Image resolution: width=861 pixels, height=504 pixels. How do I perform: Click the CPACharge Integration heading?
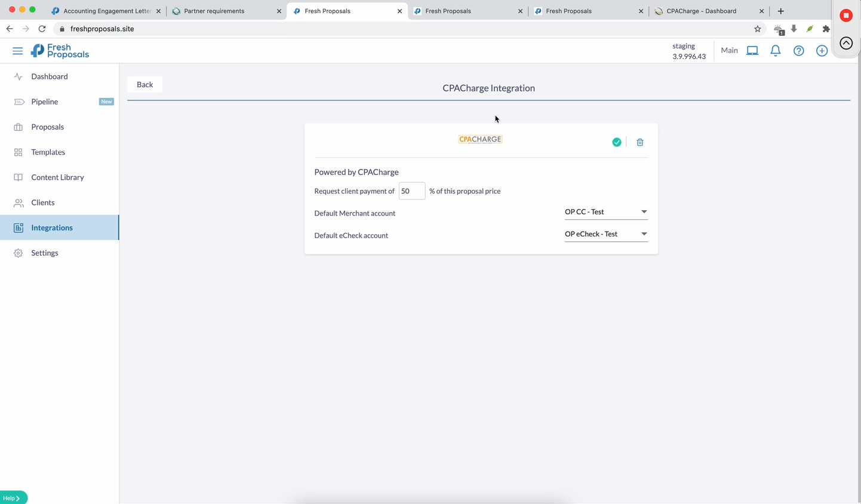(488, 88)
